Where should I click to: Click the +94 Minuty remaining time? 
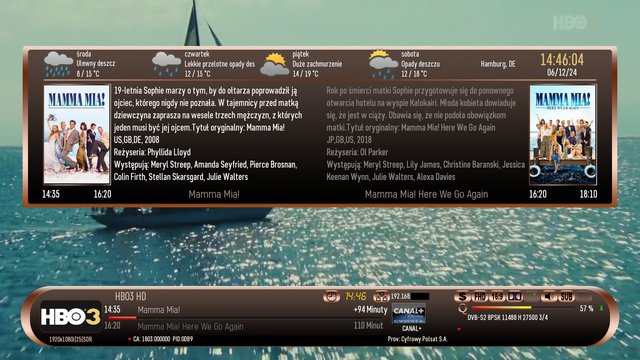pyautogui.click(x=370, y=310)
